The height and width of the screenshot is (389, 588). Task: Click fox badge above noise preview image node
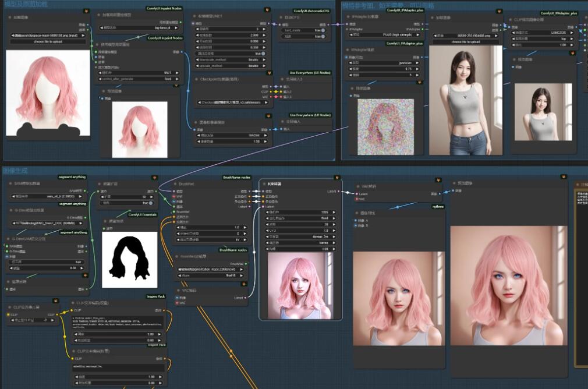tap(420, 82)
